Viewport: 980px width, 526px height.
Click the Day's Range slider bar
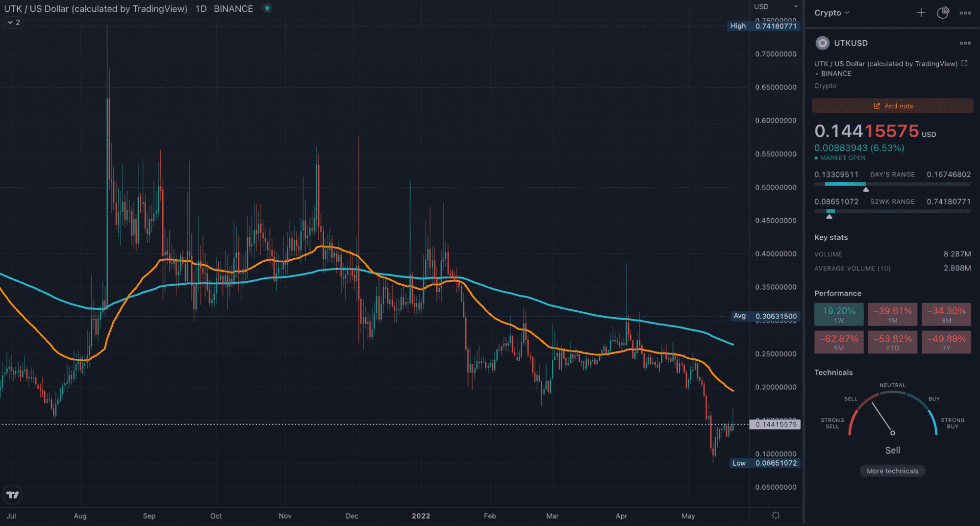892,184
